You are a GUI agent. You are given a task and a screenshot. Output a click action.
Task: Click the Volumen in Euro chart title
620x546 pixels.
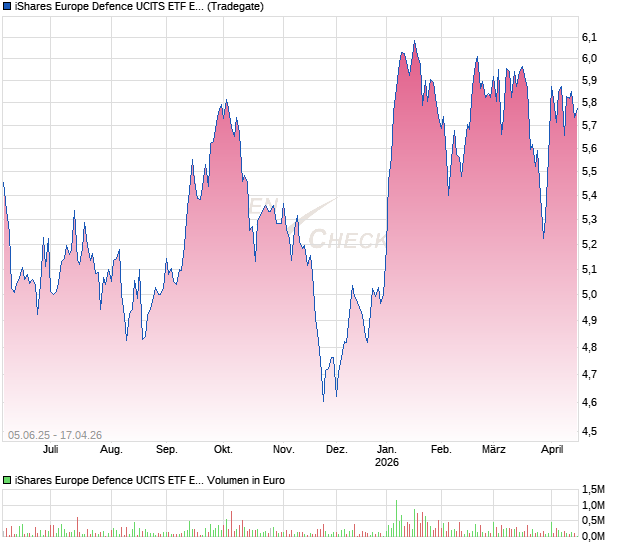150,480
